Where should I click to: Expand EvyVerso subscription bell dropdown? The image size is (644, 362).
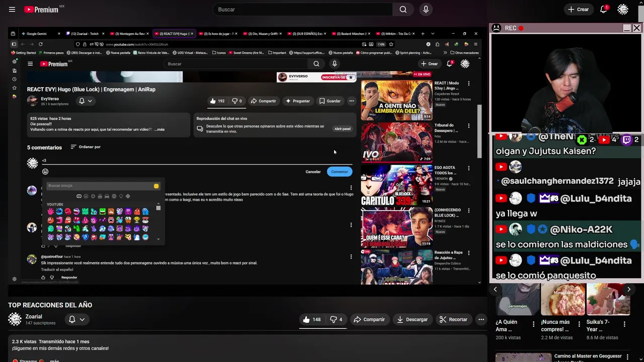click(x=86, y=101)
